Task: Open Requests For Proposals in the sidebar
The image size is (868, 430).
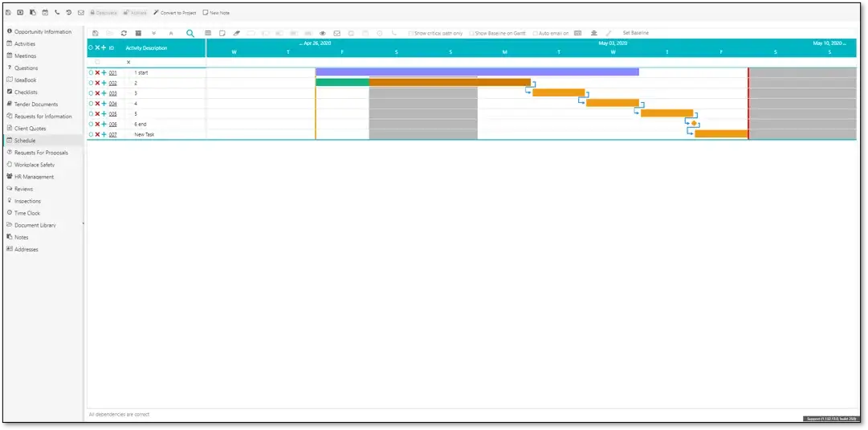Action: click(37, 153)
